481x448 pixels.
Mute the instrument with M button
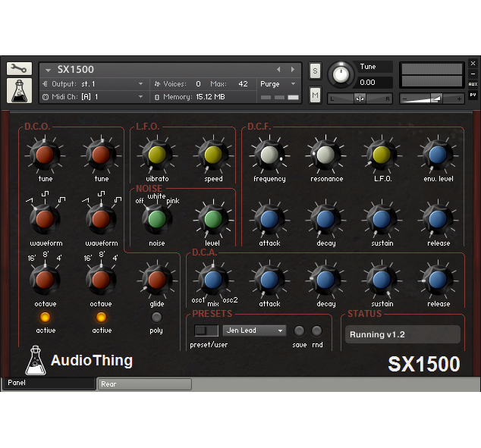(315, 95)
